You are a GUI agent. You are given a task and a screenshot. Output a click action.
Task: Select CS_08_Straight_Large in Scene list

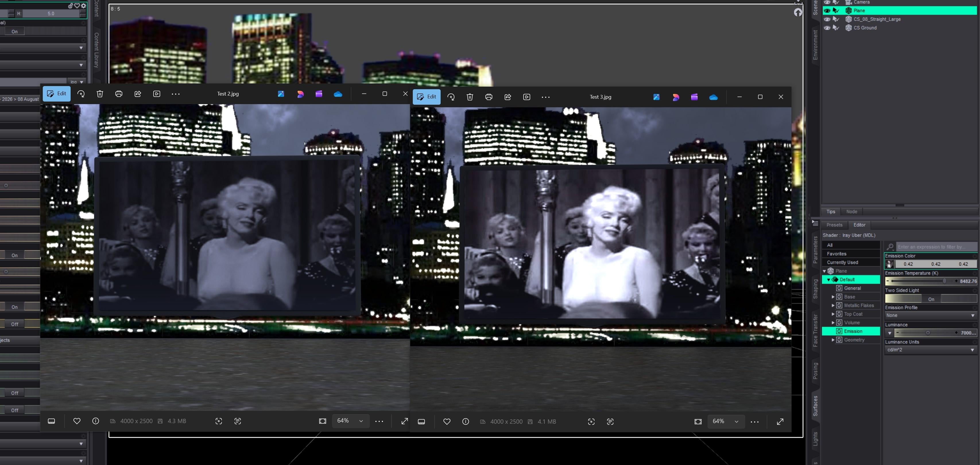coord(877,19)
